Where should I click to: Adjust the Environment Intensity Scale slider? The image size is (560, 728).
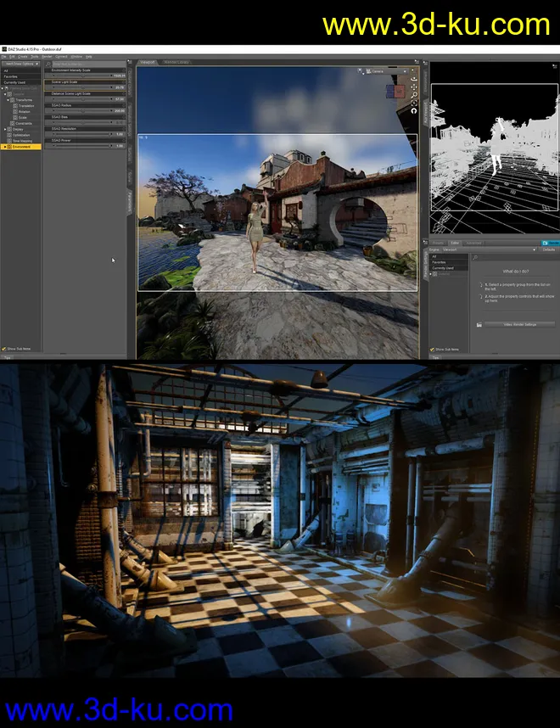82,76
